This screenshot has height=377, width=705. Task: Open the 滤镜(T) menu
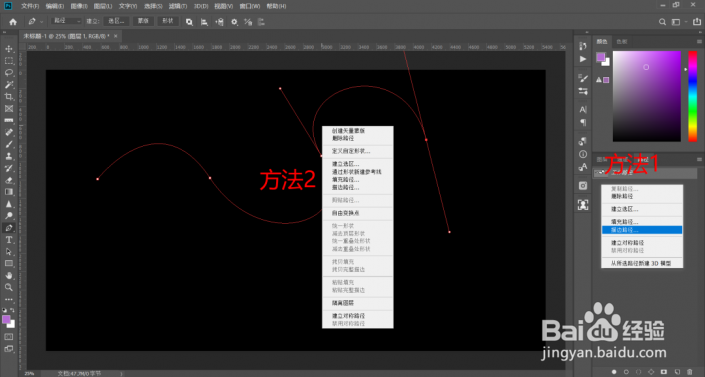(178, 6)
